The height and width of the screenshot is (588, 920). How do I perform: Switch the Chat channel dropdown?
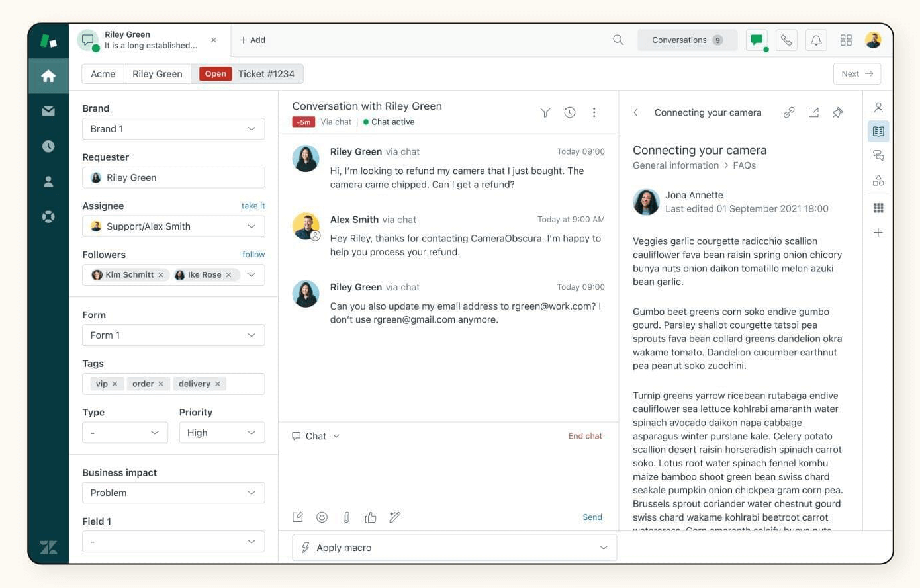[x=316, y=436]
